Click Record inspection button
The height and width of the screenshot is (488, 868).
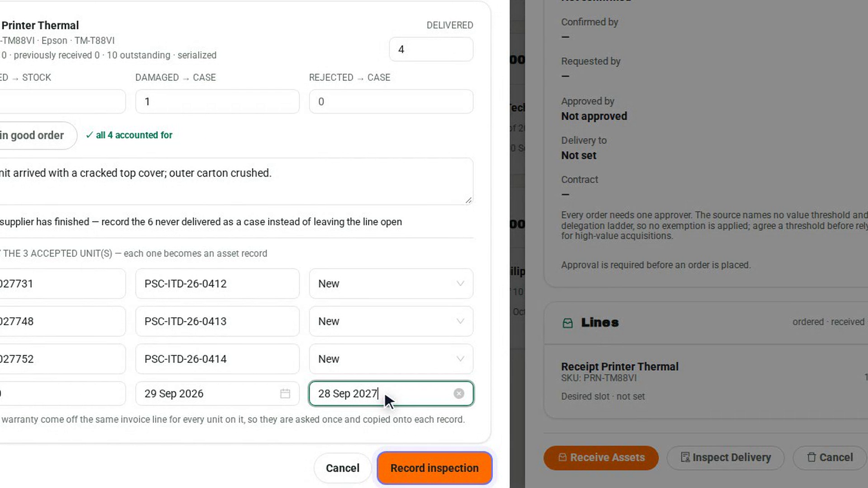point(434,468)
